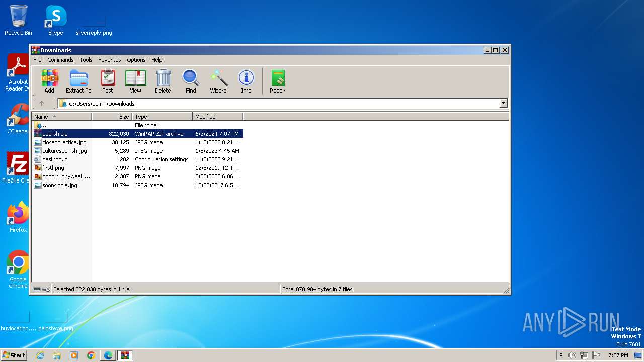The image size is (644, 362).
Task: Select soonsingle.jpg file
Action: point(137,185)
